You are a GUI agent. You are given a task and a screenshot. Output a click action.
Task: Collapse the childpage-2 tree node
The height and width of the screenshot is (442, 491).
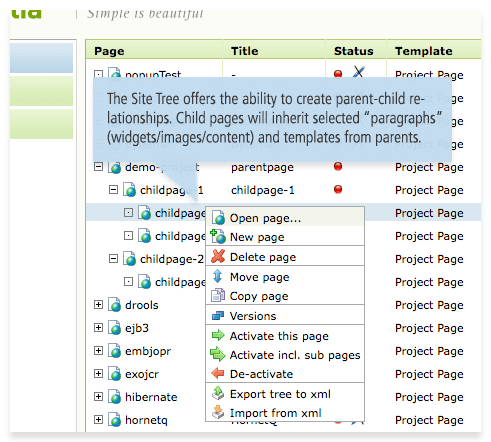[x=113, y=259]
